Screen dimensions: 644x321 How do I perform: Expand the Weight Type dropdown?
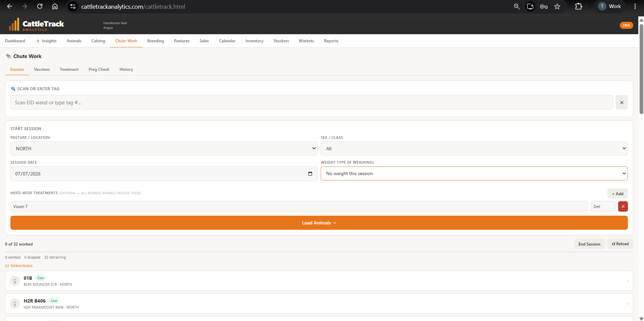pyautogui.click(x=474, y=173)
